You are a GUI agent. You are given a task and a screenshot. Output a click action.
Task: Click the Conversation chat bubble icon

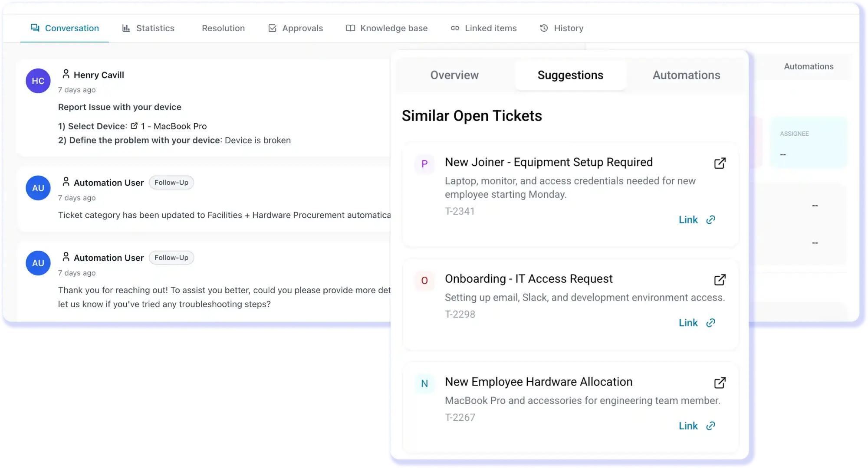point(35,28)
